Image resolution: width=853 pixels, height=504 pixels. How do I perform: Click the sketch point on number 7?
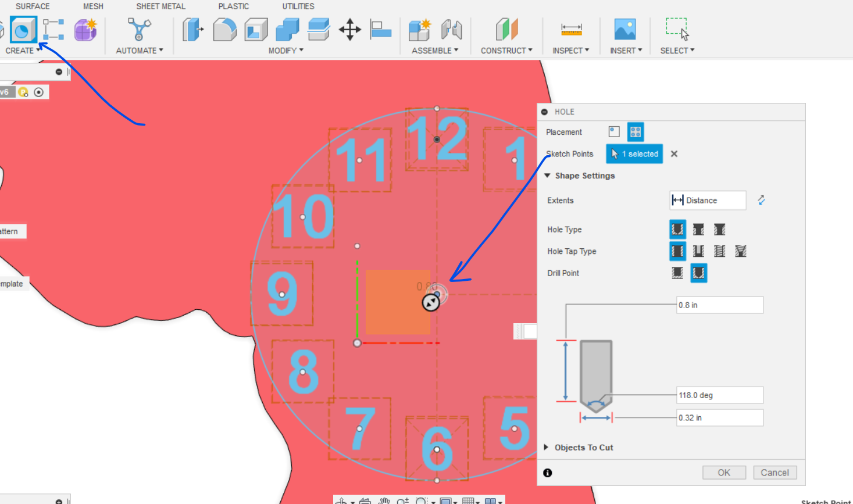pos(359,429)
